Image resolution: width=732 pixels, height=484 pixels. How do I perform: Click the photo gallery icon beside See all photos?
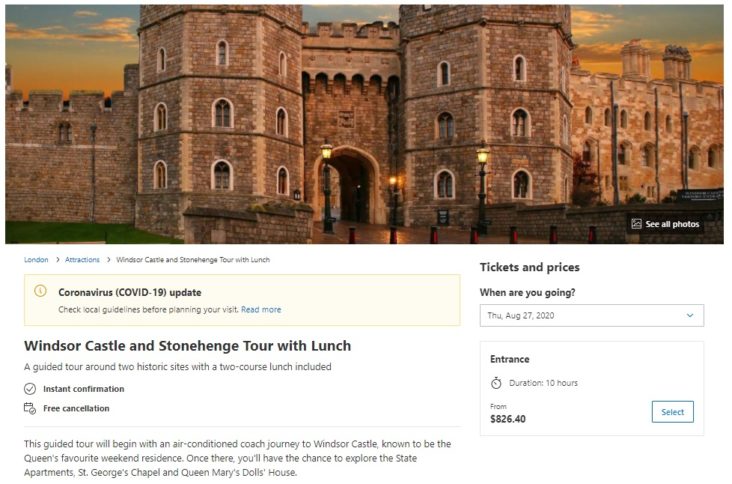pyautogui.click(x=636, y=224)
